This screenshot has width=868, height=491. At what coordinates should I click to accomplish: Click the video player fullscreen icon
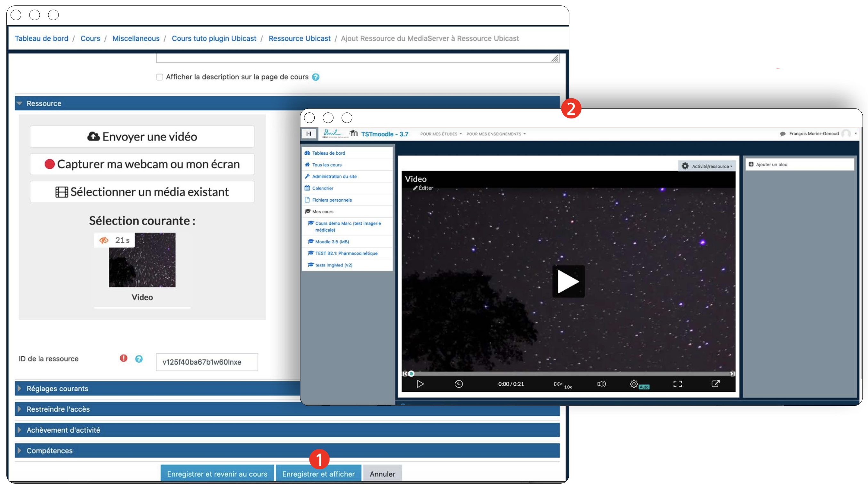677,384
